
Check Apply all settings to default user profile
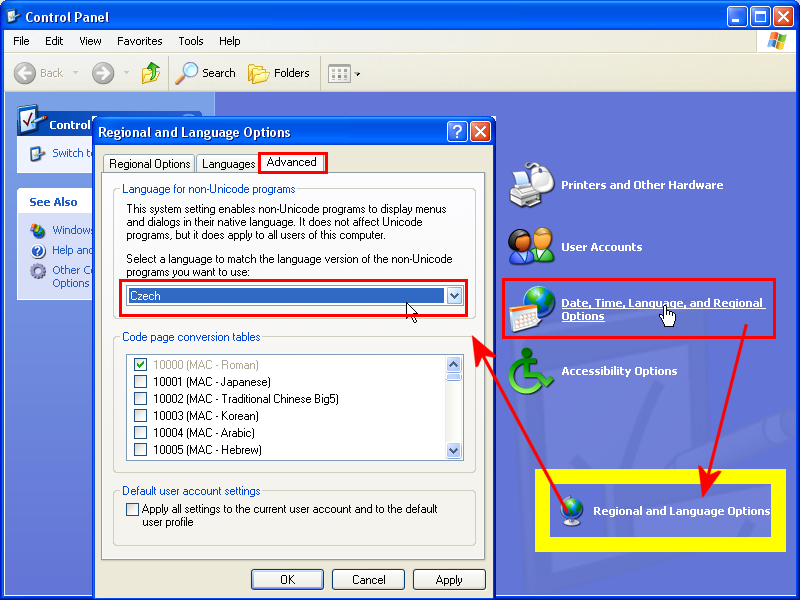pos(132,509)
